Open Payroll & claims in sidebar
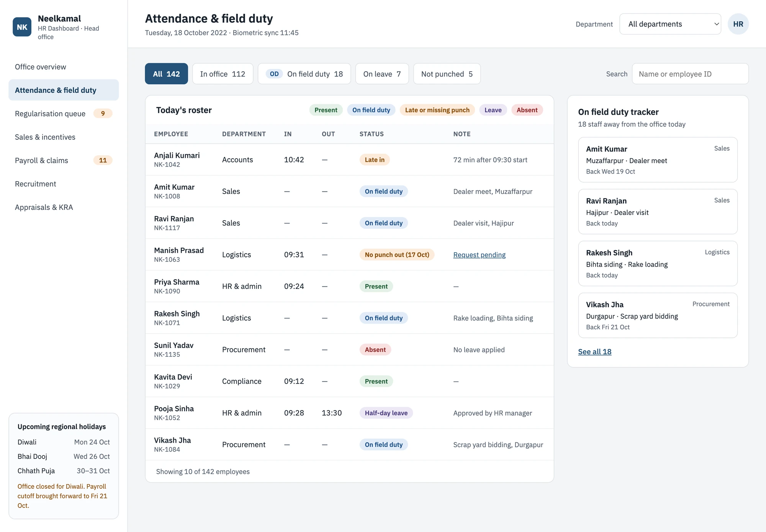766x532 pixels. point(64,160)
